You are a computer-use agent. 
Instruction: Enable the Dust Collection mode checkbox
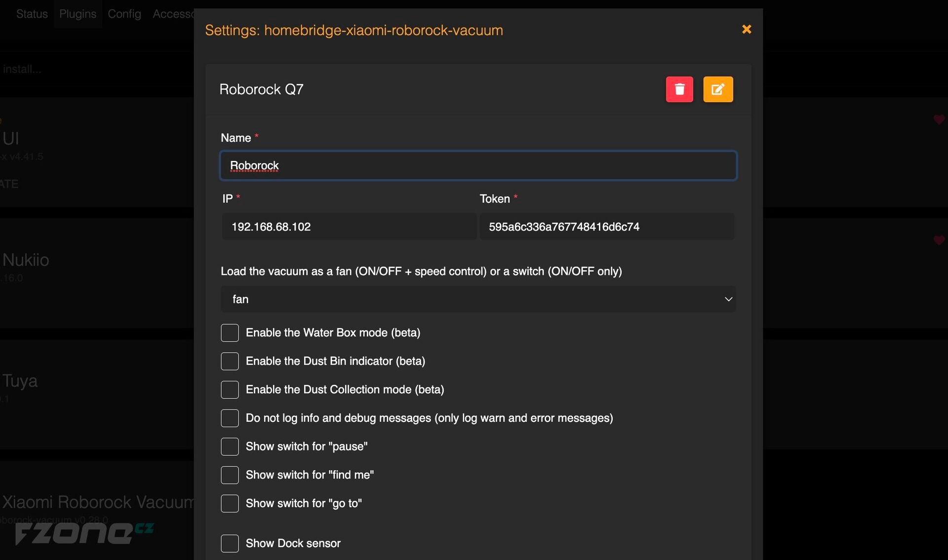[x=229, y=389]
